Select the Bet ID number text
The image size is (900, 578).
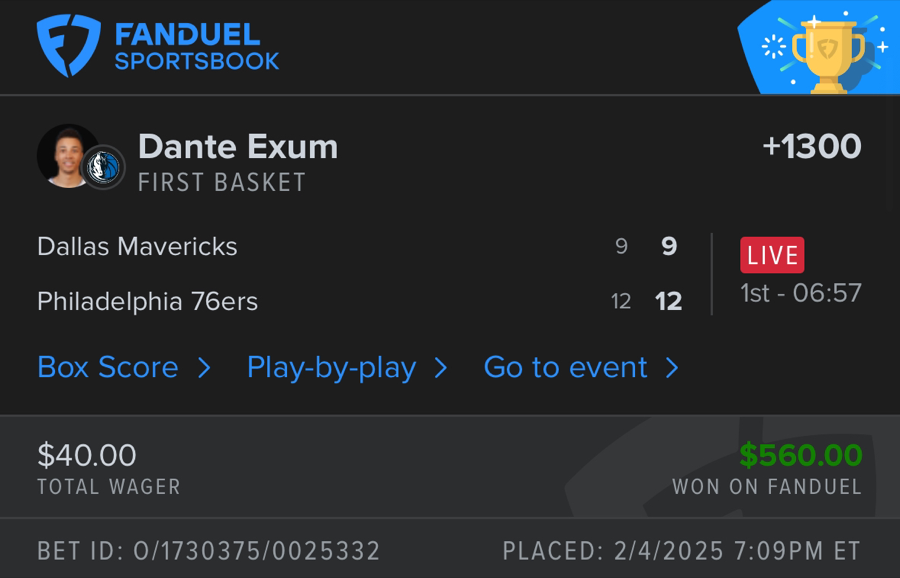point(208,551)
